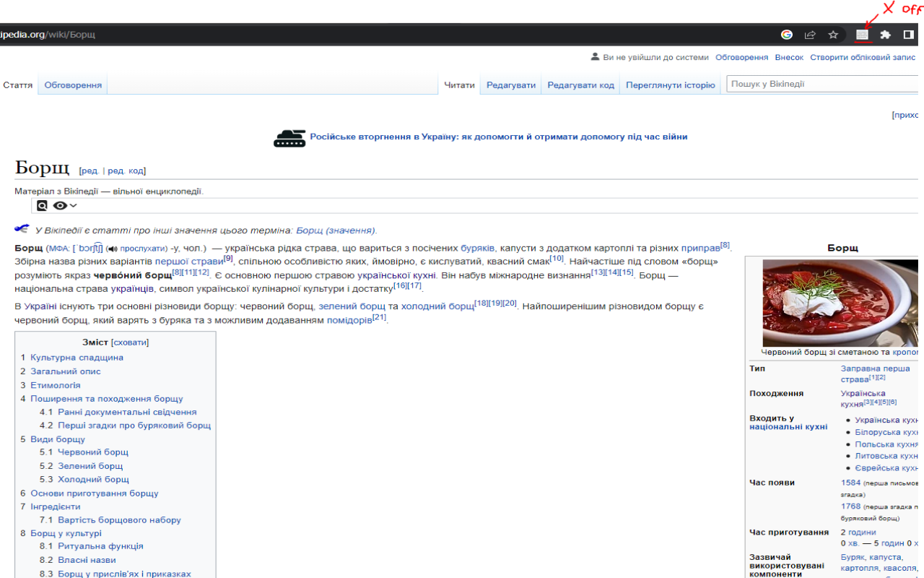Viewport: 924px width, 578px height.
Task: Click the tank icon in the banner
Action: pos(289,137)
